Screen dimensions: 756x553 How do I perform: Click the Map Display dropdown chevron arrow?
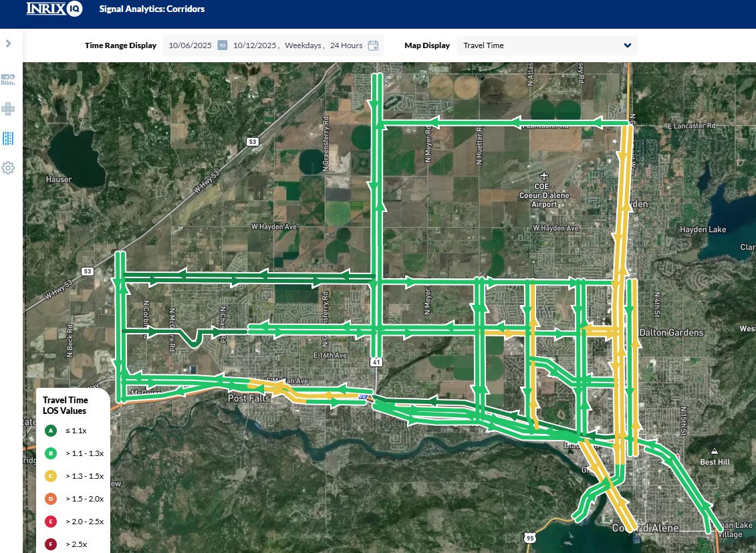point(627,45)
